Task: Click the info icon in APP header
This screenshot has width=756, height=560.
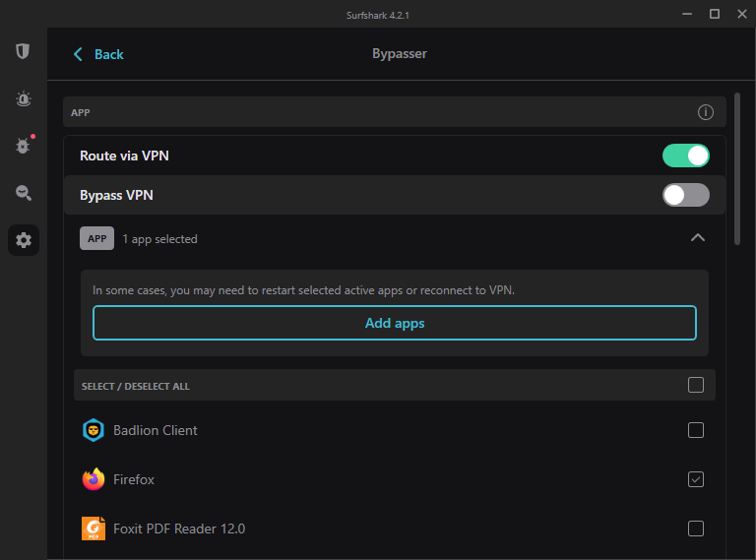Action: pyautogui.click(x=706, y=112)
